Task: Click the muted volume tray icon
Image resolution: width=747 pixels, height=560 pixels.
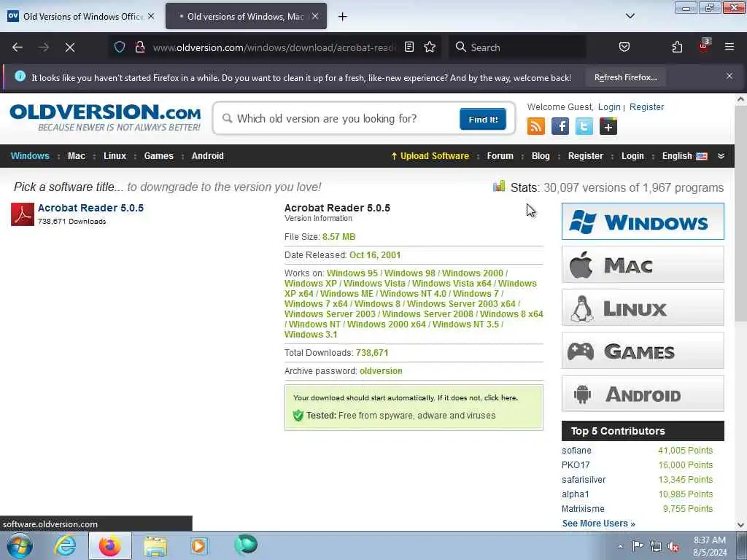Action: pyautogui.click(x=673, y=546)
